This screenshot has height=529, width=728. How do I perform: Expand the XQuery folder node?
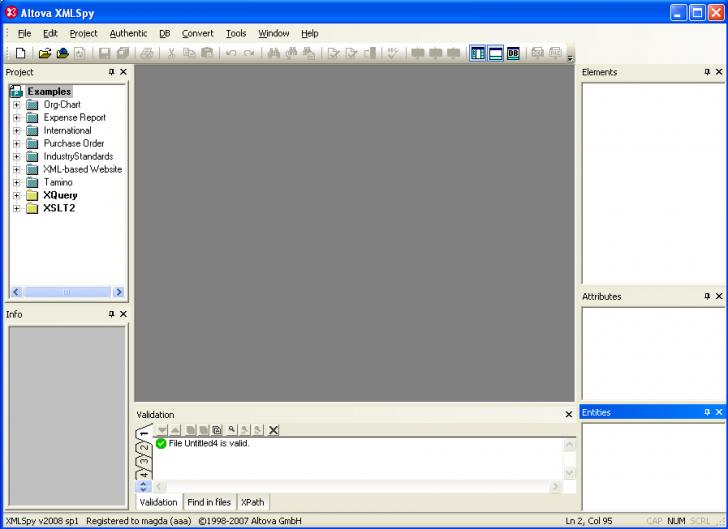click(x=16, y=196)
